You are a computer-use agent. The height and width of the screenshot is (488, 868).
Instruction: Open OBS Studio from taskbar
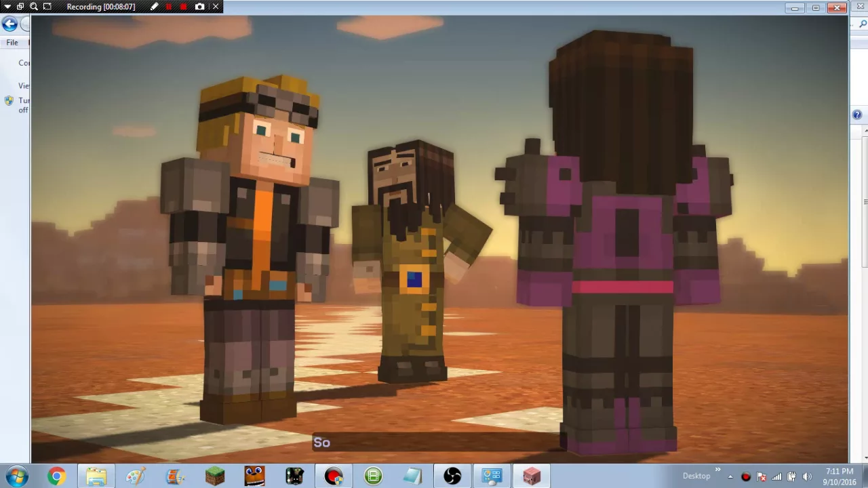452,476
